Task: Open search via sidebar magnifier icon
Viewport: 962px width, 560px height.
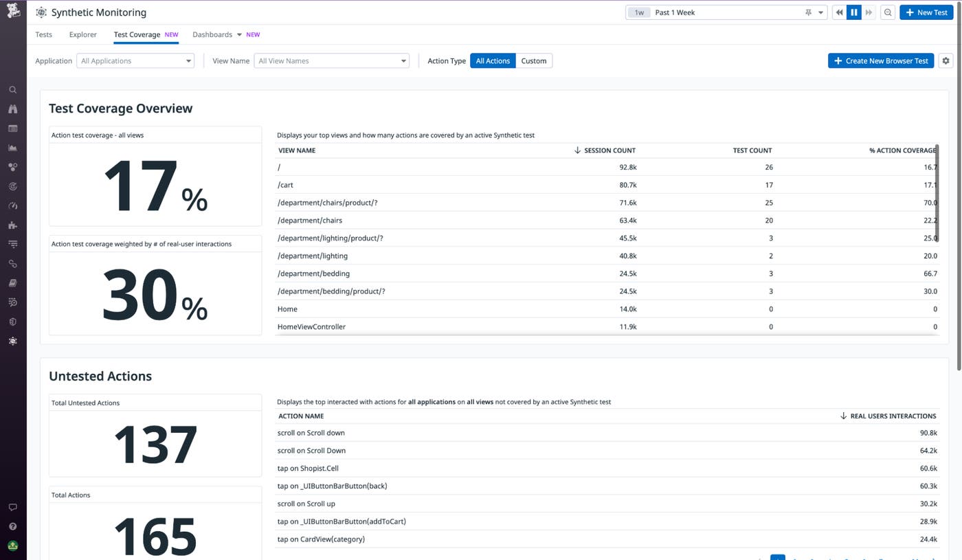Action: pyautogui.click(x=13, y=90)
